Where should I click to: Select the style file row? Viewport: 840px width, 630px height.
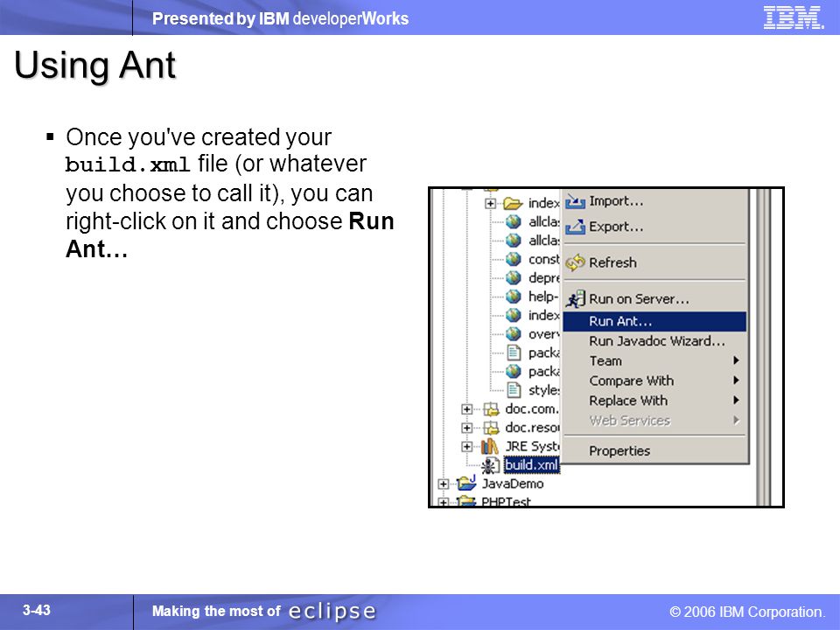(x=543, y=390)
